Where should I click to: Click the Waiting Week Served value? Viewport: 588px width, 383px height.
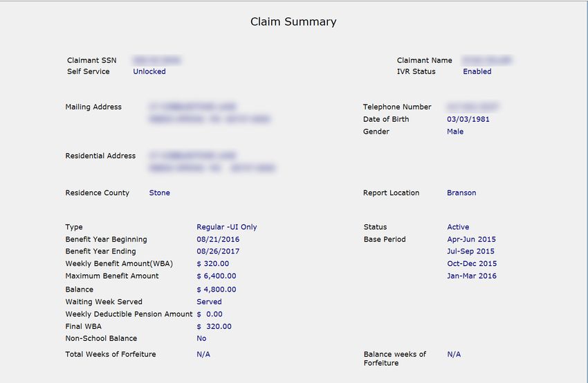pyautogui.click(x=209, y=301)
